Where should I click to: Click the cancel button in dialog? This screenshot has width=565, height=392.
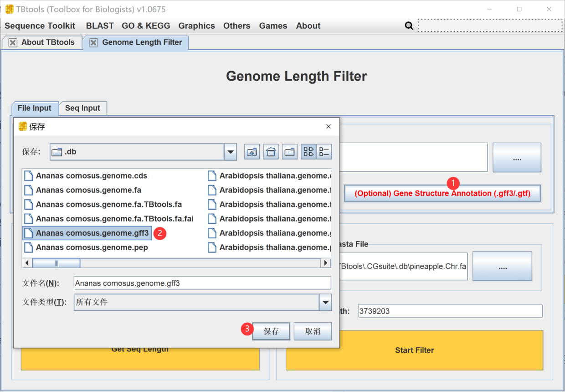313,331
